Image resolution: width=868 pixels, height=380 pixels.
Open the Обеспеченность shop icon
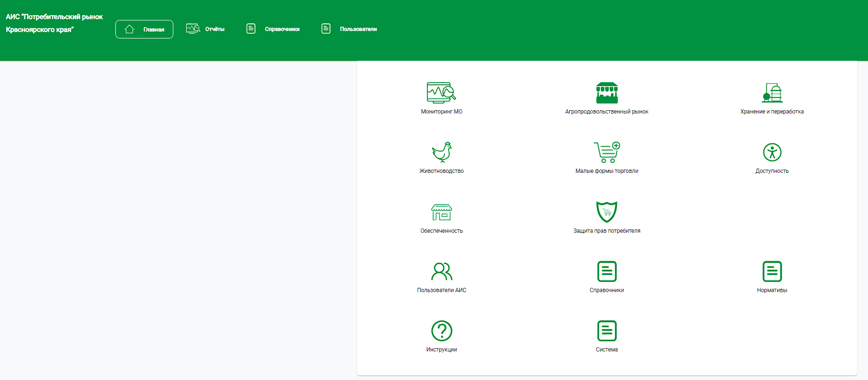(442, 212)
